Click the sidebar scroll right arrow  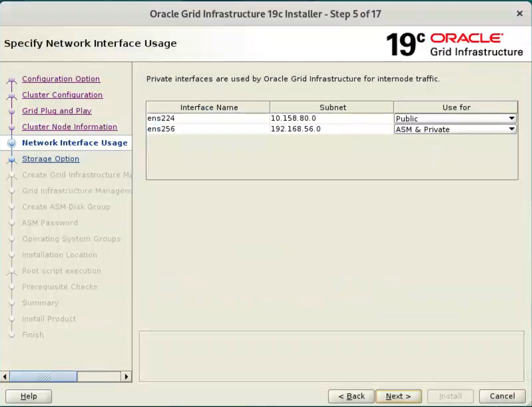[126, 377]
